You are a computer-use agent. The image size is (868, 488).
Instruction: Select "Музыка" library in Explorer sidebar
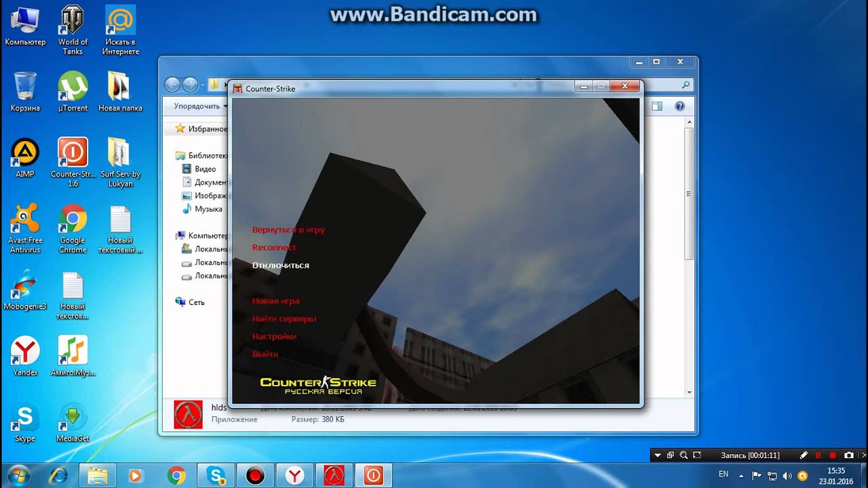202,209
